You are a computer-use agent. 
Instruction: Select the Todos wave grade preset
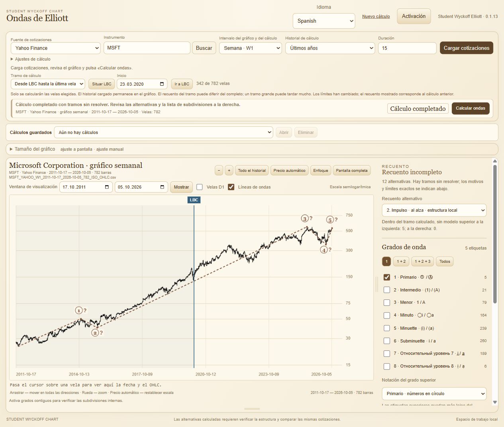click(445, 262)
